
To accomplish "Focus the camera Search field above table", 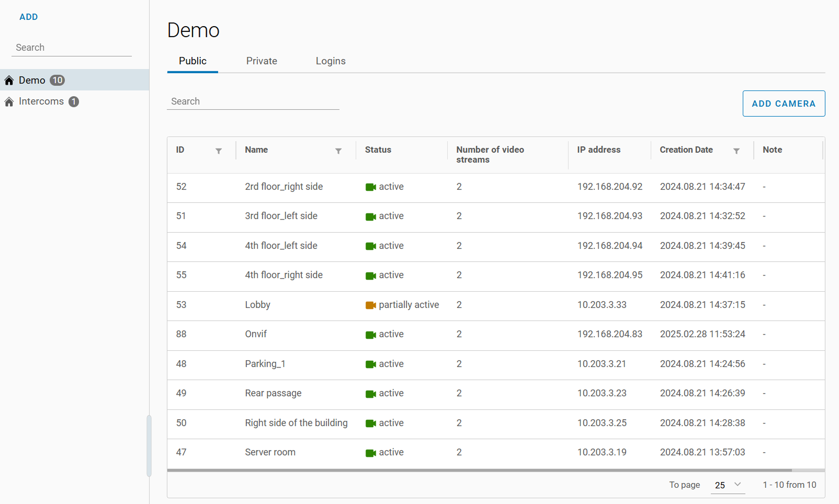I will (x=253, y=101).
